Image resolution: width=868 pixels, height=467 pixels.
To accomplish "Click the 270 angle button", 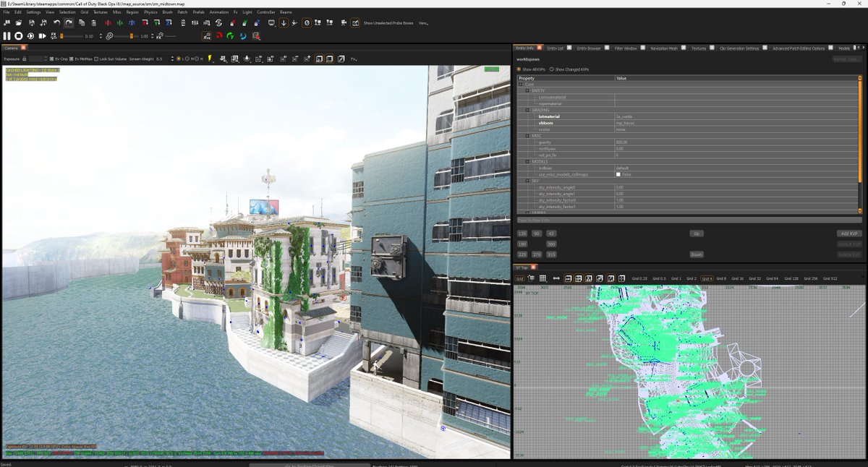I will tap(537, 254).
